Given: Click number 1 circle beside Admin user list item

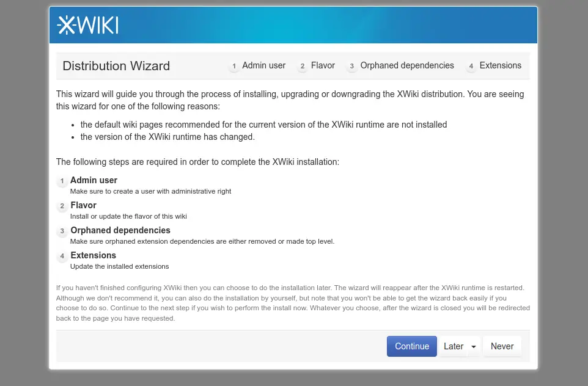Looking at the screenshot, I should coord(62,181).
